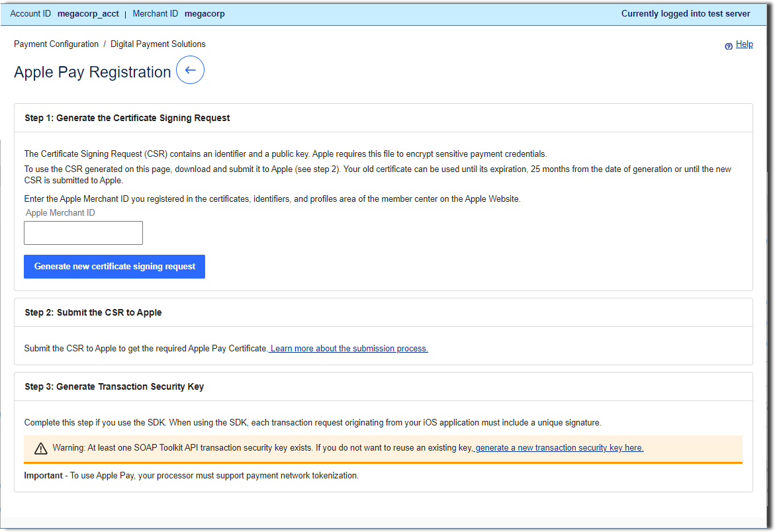Viewport: 775px width, 532px height.
Task: Click inside the Apple Merchant ID field
Action: [x=83, y=232]
